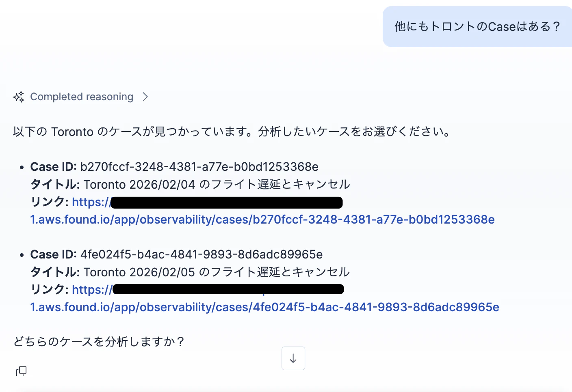The image size is (572, 392).
Task: Open the Completed reasoning label
Action: (82, 97)
